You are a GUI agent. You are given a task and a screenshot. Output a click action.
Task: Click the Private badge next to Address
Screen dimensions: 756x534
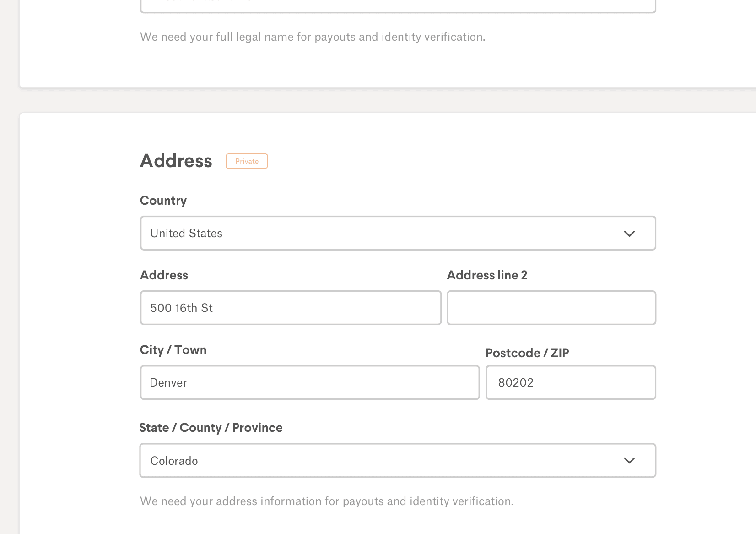click(247, 161)
